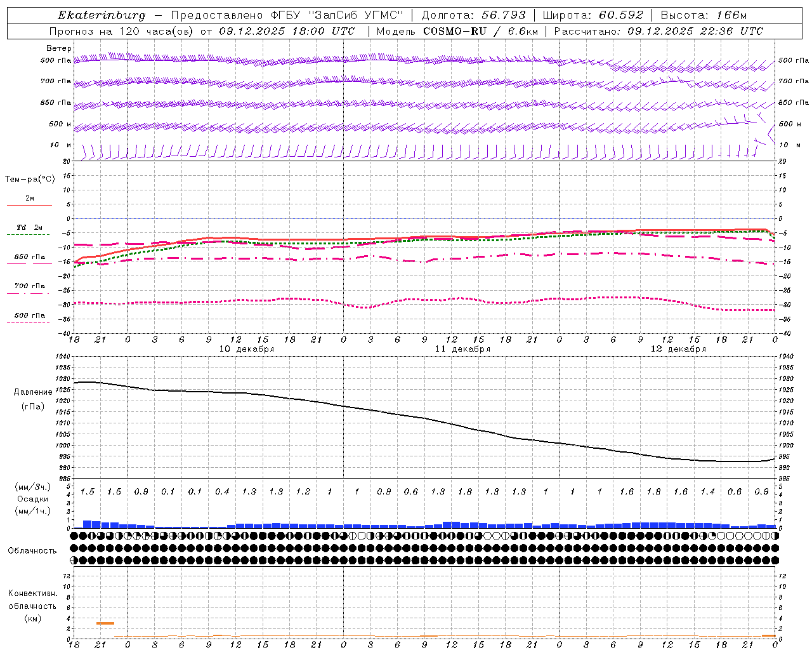
Task: Click the 'Конвективн.' convective cloud label
Action: pyautogui.click(x=32, y=594)
